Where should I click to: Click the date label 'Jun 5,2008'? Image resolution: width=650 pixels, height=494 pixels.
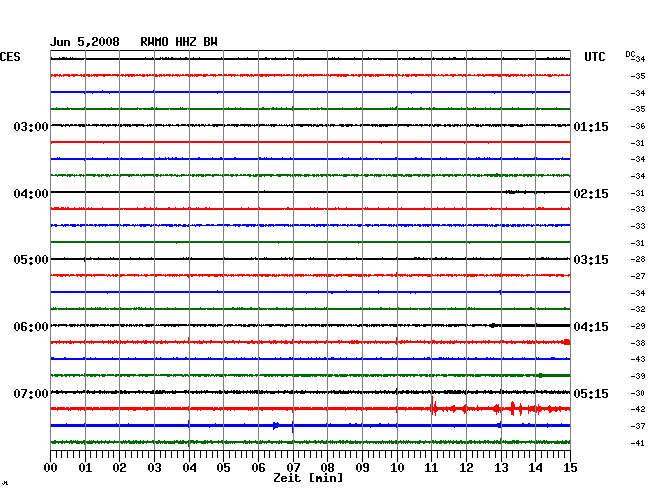tap(85, 42)
